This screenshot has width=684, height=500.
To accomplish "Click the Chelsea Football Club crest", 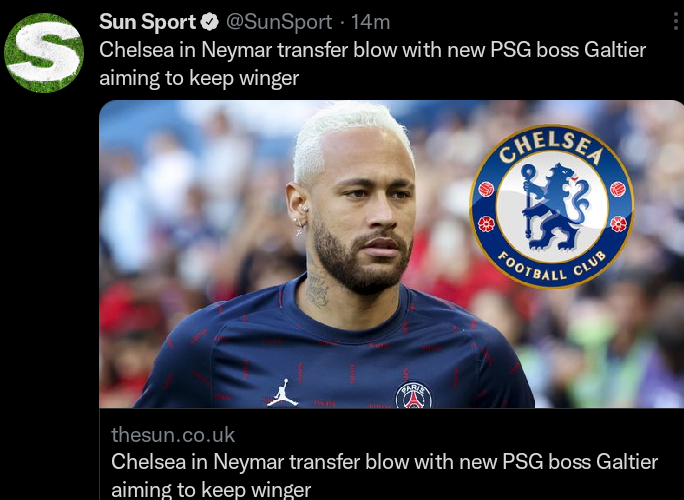I will click(x=551, y=206).
